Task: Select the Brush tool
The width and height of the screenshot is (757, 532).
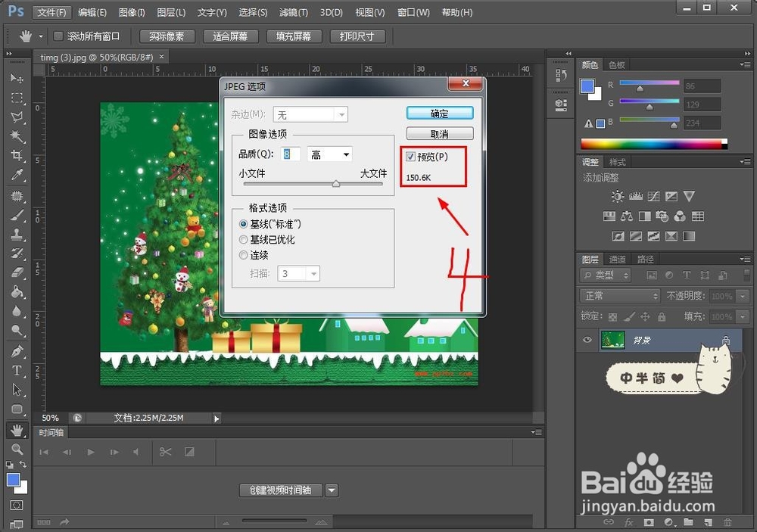Action: pos(17,216)
